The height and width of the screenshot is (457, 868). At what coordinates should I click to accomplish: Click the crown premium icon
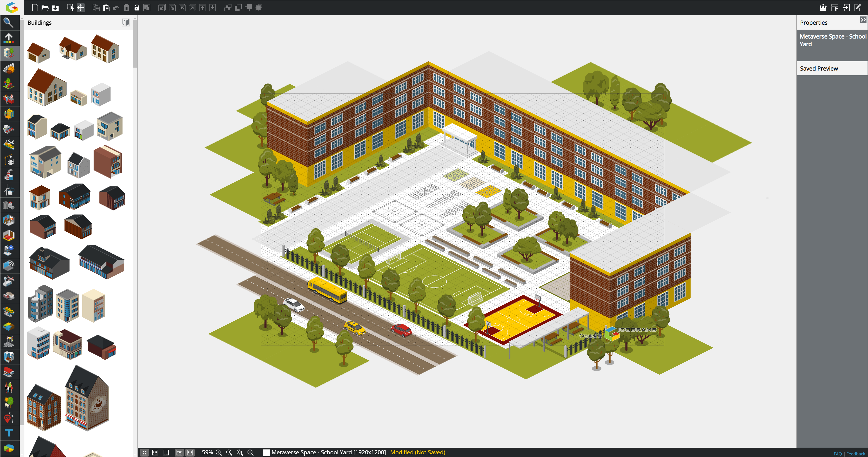pos(823,7)
